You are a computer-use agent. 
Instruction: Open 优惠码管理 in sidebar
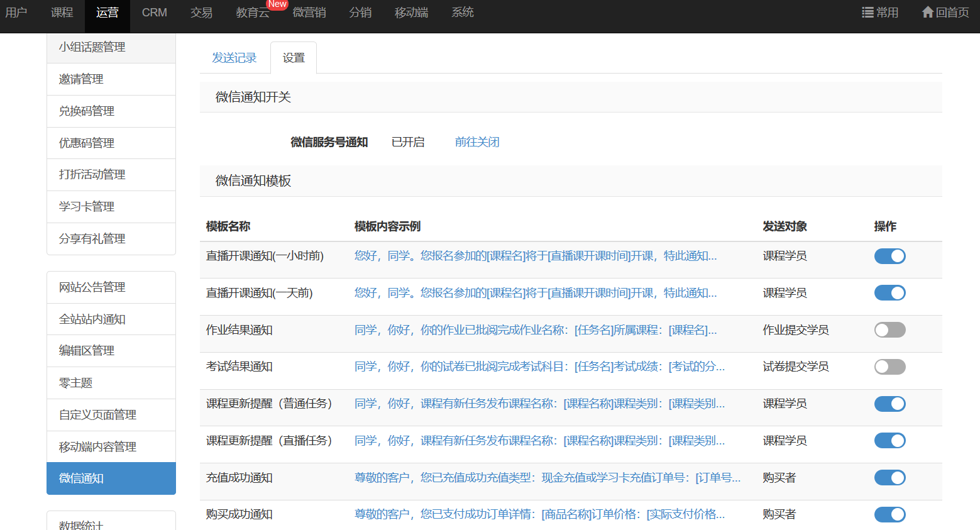pos(87,143)
